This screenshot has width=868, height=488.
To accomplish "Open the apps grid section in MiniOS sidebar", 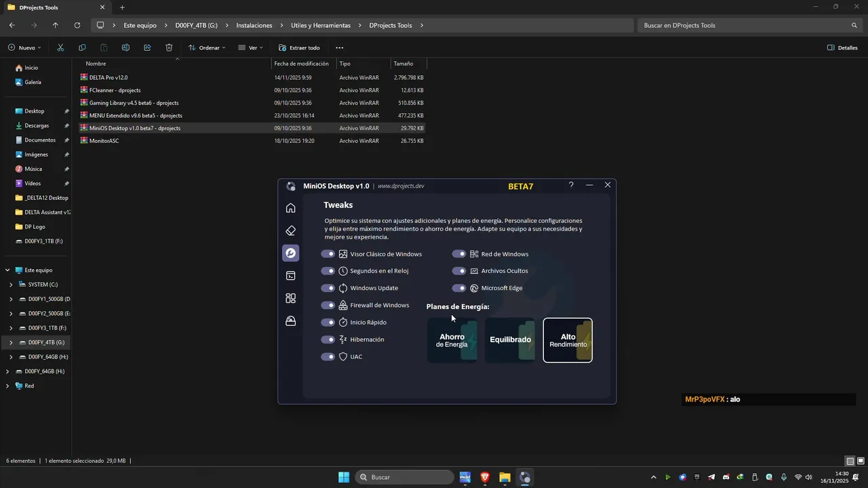I will (x=291, y=298).
